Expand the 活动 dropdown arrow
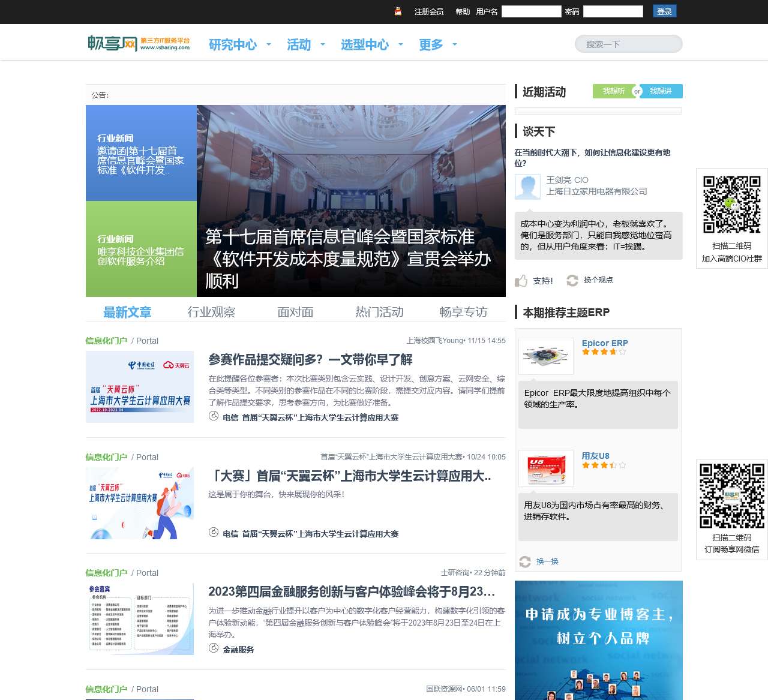Viewport: 768px width, 700px height. click(323, 44)
